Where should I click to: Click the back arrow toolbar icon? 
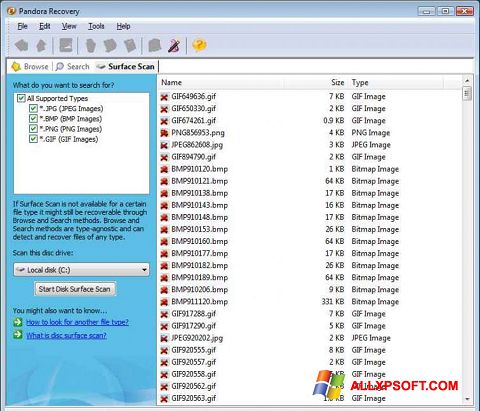(x=22, y=45)
